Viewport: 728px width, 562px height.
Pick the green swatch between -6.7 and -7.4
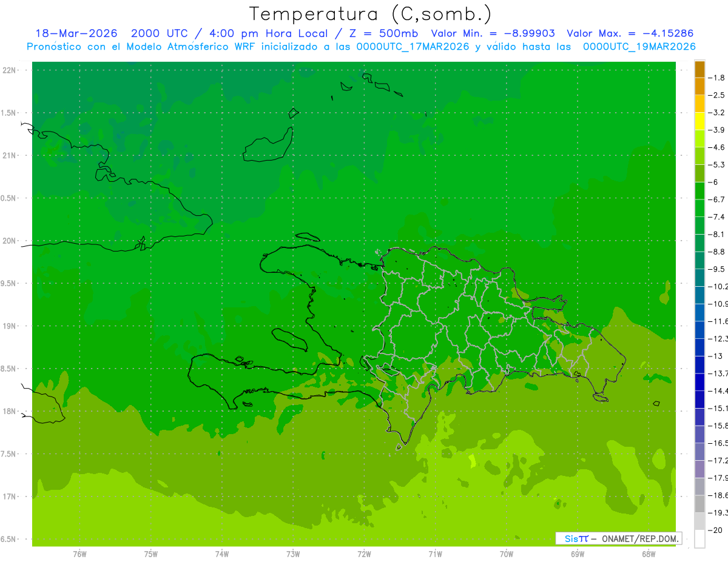coord(699,209)
